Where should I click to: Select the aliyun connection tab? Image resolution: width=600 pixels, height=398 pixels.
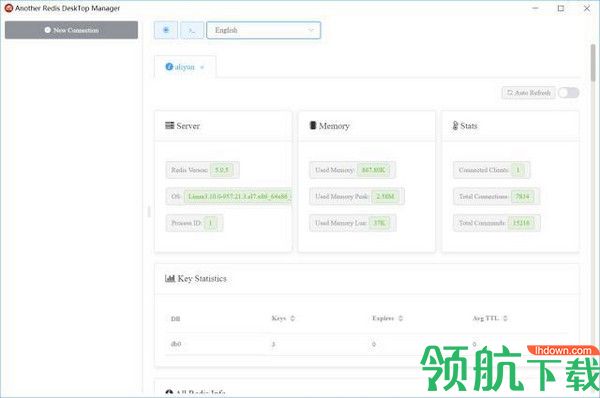185,67
